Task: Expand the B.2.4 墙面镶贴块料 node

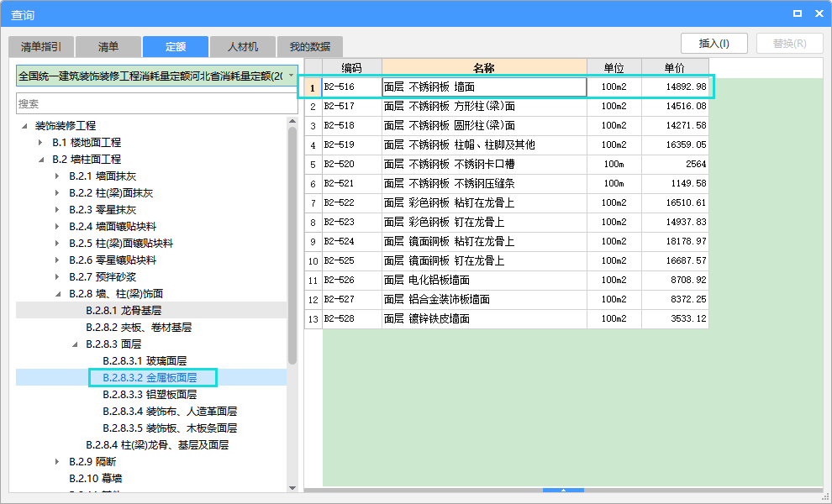Action: (58, 227)
